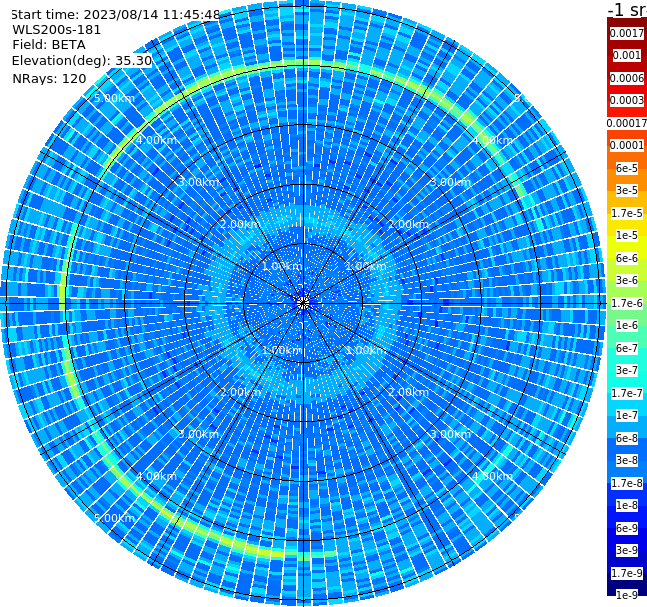Click the 1e-5 colorbar value
This screenshot has height=607, width=647.
[627, 235]
